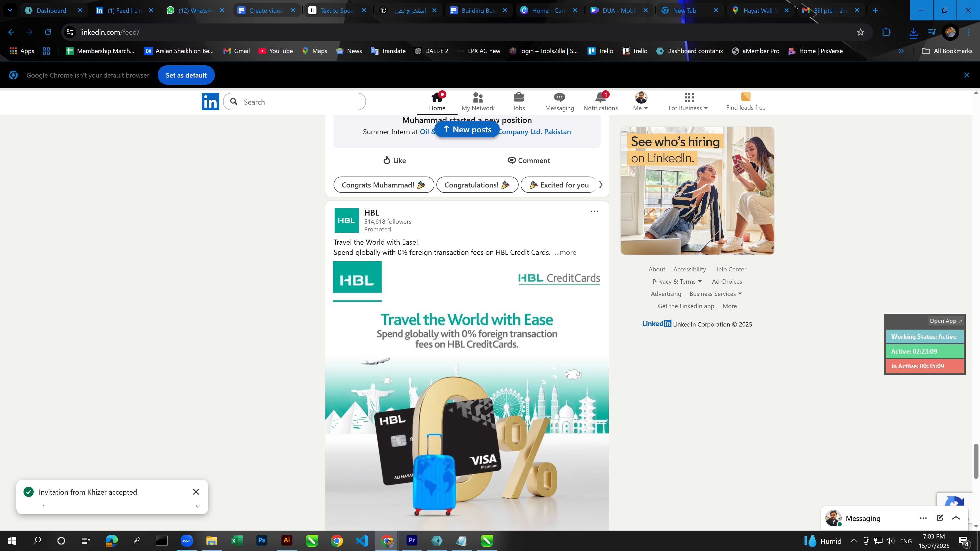Open Accessibility footer link
This screenshot has height=551, width=980.
(x=689, y=269)
